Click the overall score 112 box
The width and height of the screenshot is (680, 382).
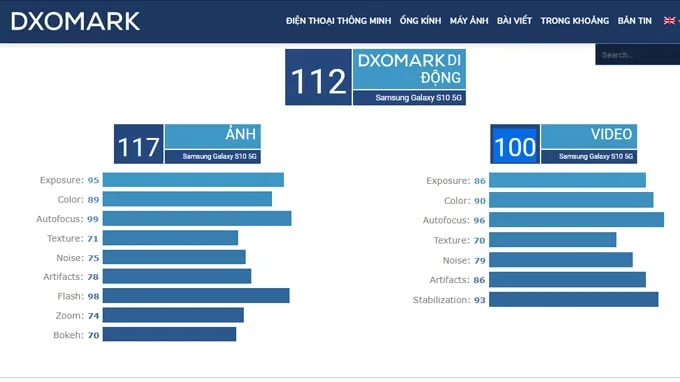click(318, 77)
